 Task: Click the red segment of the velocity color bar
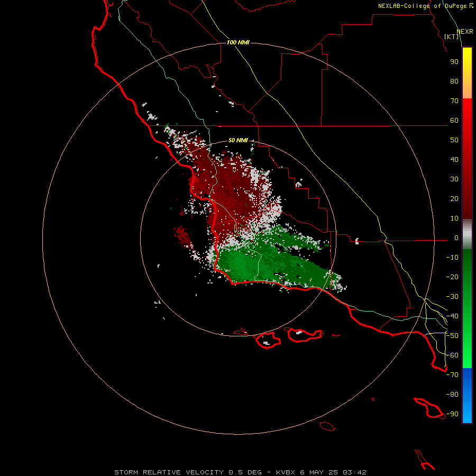(x=467, y=159)
